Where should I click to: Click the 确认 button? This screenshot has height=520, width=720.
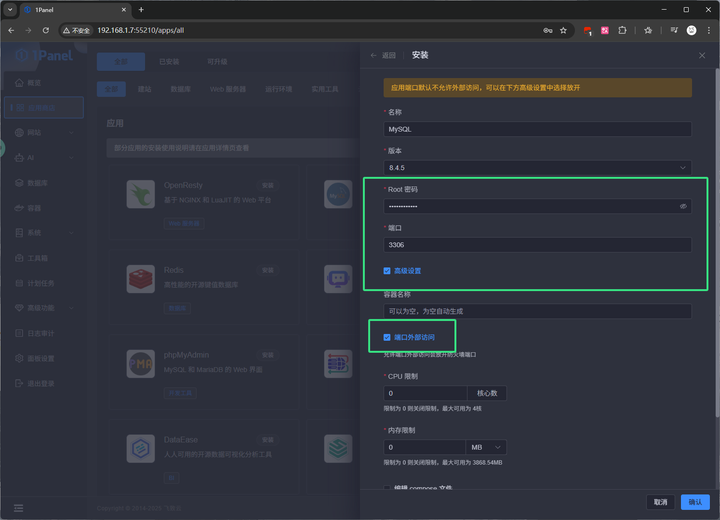click(695, 502)
